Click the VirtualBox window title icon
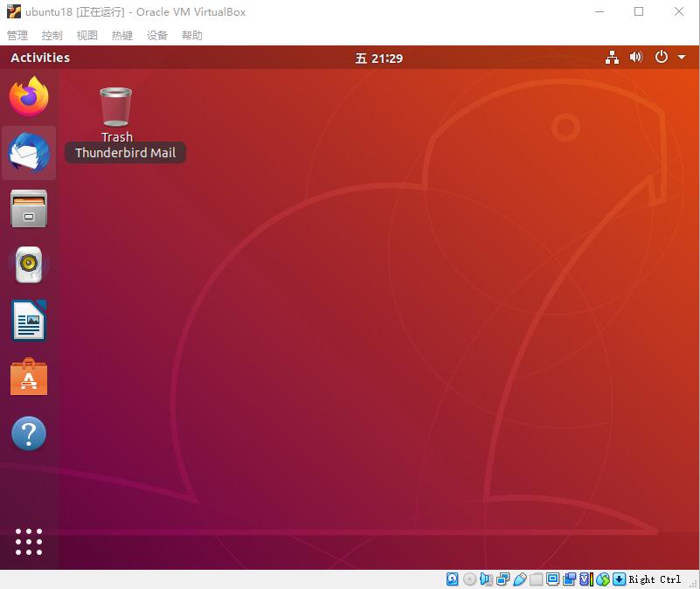The width and height of the screenshot is (700, 589). (x=14, y=11)
